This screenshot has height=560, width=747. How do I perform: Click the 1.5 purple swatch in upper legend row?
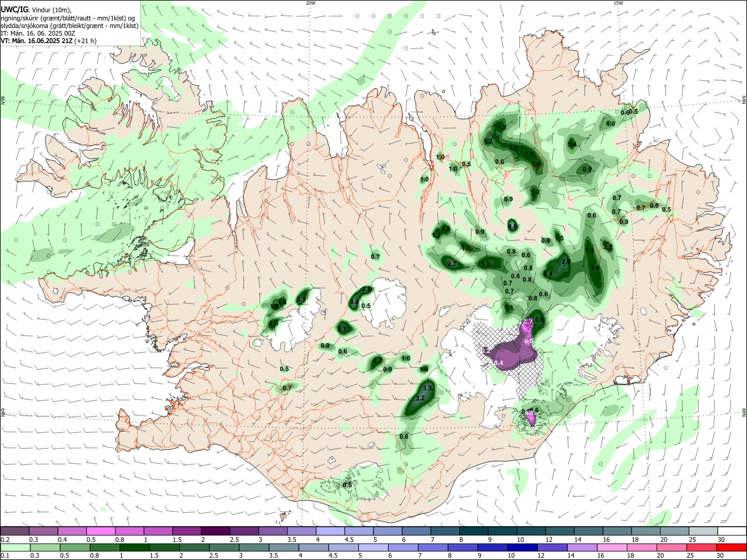(x=187, y=531)
